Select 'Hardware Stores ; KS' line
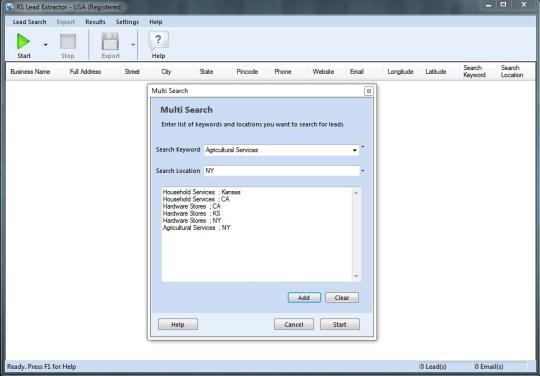The image size is (540, 376). pos(191,213)
